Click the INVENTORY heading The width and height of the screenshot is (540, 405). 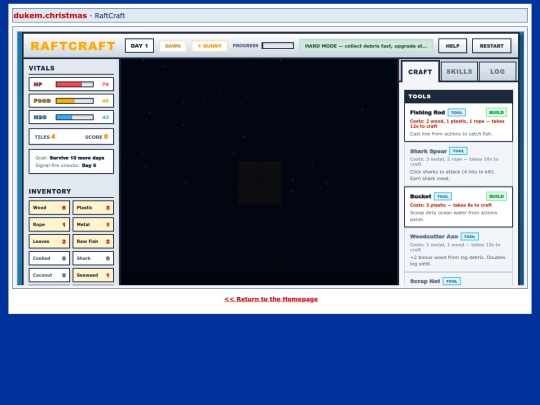click(50, 191)
